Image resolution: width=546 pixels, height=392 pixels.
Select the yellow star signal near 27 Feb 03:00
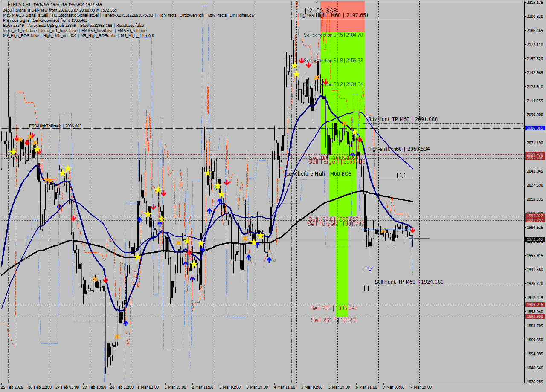63,173
